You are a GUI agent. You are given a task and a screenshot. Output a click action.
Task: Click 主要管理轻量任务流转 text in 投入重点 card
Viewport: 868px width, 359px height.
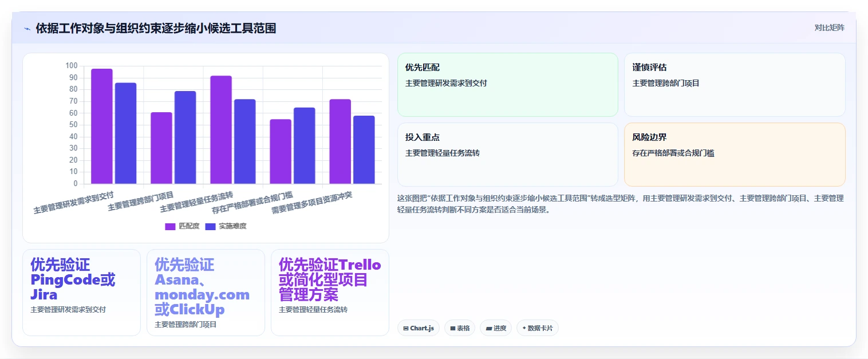tap(443, 153)
